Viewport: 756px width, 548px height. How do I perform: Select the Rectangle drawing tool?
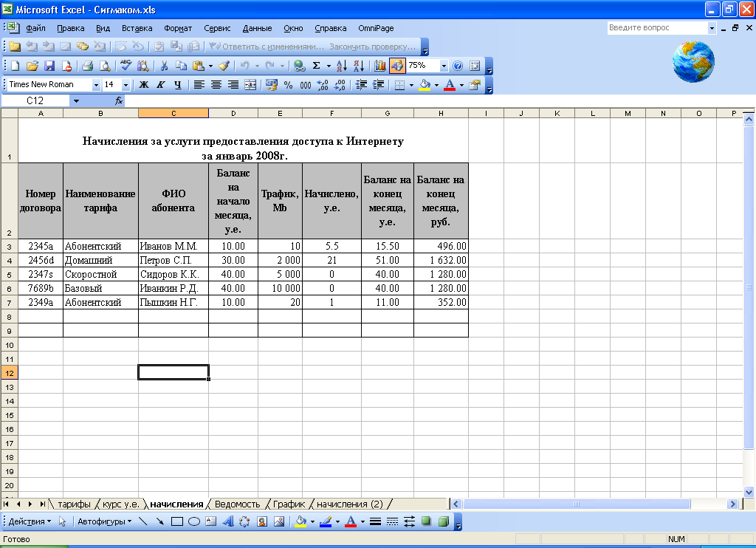177,521
